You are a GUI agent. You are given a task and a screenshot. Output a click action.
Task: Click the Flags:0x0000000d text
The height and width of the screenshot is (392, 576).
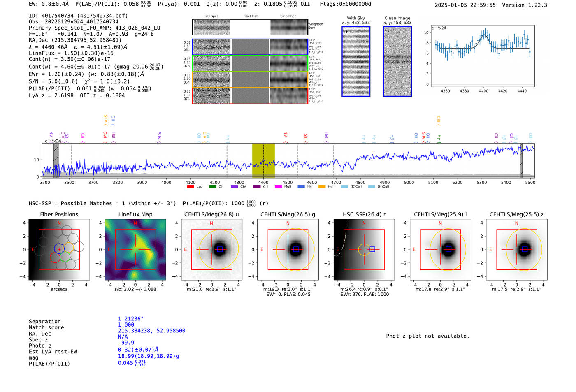(x=345, y=4)
